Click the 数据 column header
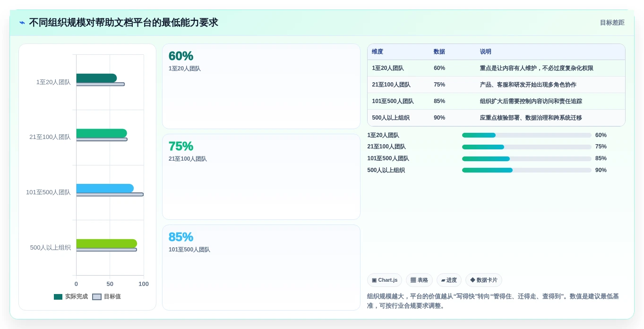The width and height of the screenshot is (644, 329). (x=439, y=52)
